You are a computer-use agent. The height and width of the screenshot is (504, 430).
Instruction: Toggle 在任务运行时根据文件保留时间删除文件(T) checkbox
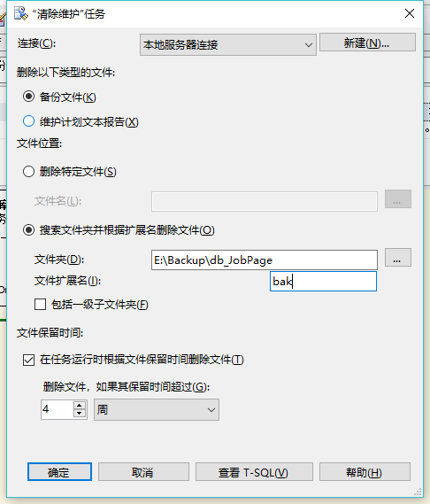tap(28, 360)
